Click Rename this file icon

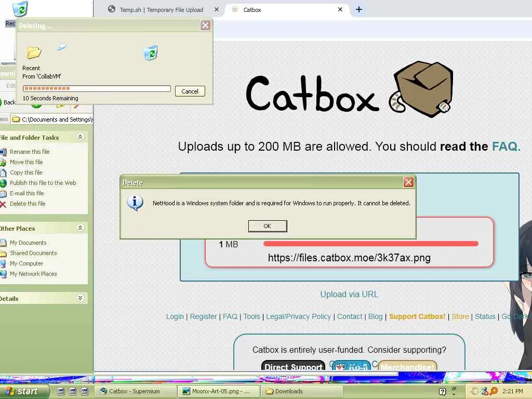tap(3, 152)
